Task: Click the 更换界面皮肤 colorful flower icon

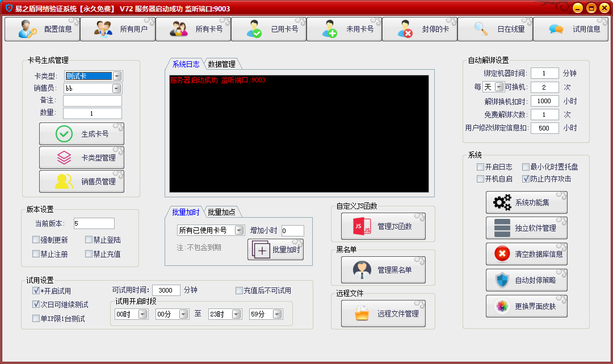Action: [x=502, y=306]
